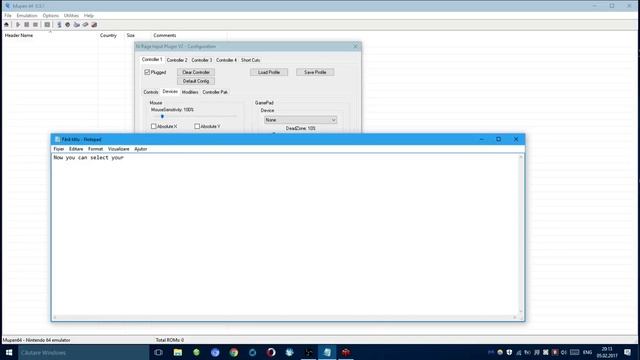640x360 pixels.
Task: Click the green round taskbar icon
Action: tap(196, 352)
